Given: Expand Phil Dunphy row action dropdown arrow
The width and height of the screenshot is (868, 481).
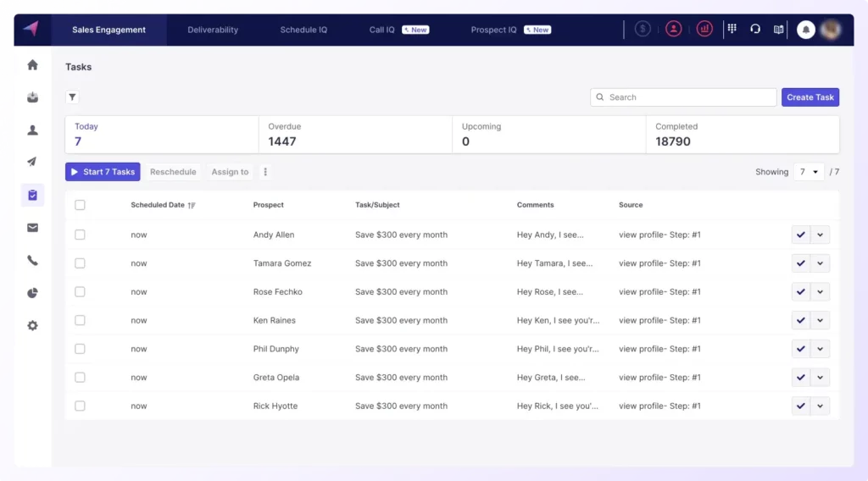Looking at the screenshot, I should click(x=820, y=349).
